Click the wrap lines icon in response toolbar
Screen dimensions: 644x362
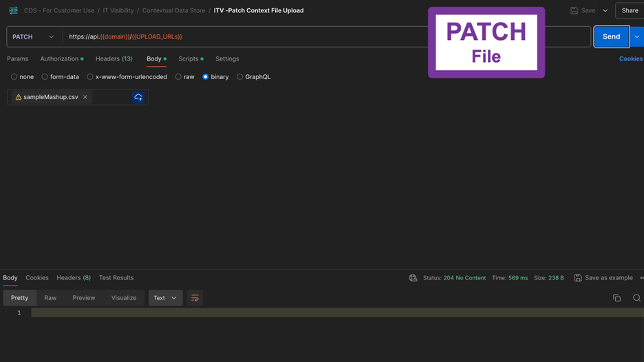click(195, 298)
